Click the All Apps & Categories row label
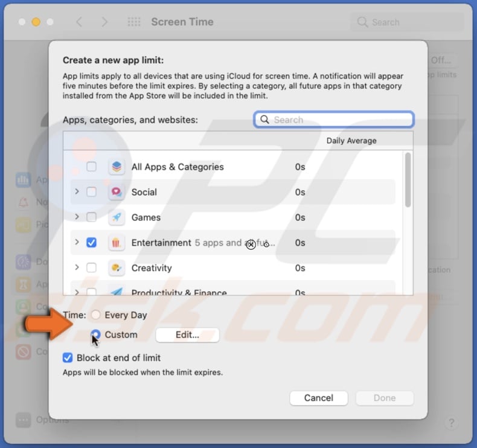The image size is (477, 448). pyautogui.click(x=178, y=167)
